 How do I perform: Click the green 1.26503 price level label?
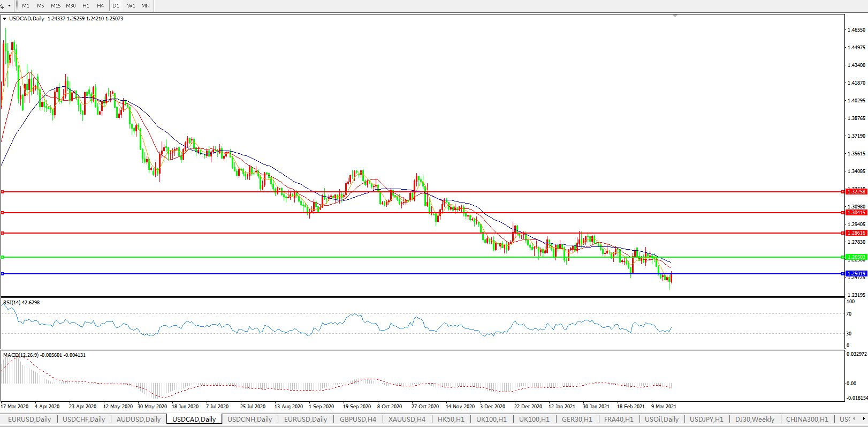(x=856, y=257)
